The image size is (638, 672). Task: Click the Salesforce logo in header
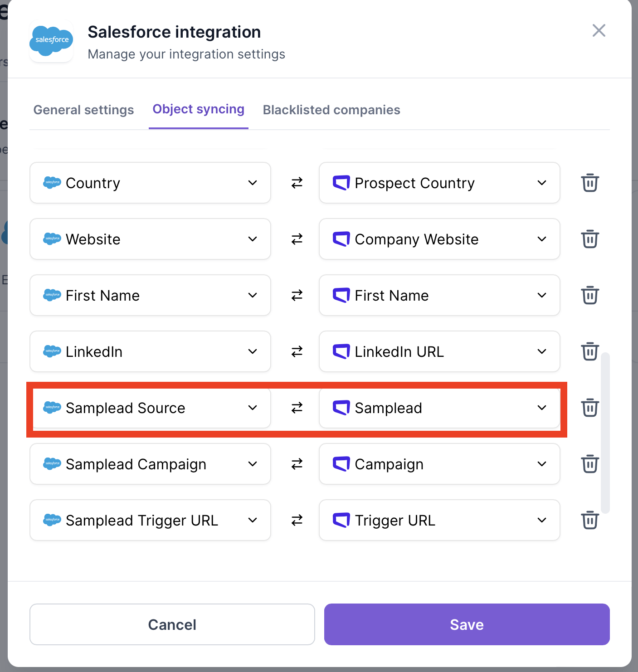[x=51, y=41]
